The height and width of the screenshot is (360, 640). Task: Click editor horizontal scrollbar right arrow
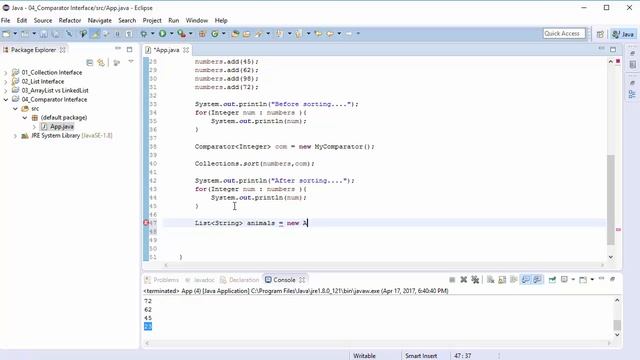(602, 265)
